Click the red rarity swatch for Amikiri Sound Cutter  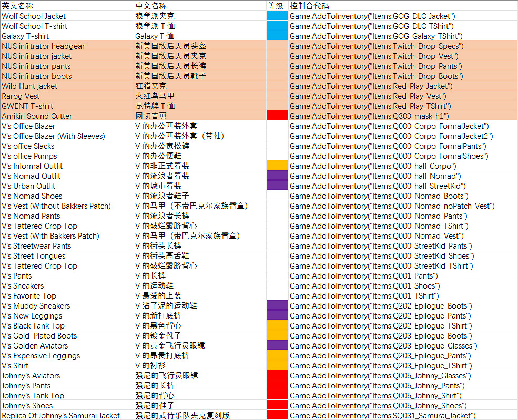click(x=277, y=116)
